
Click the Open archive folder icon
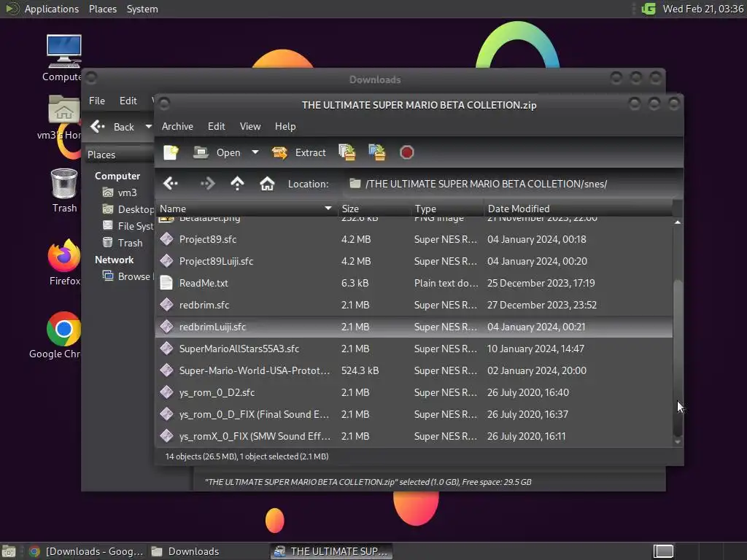[x=201, y=152]
